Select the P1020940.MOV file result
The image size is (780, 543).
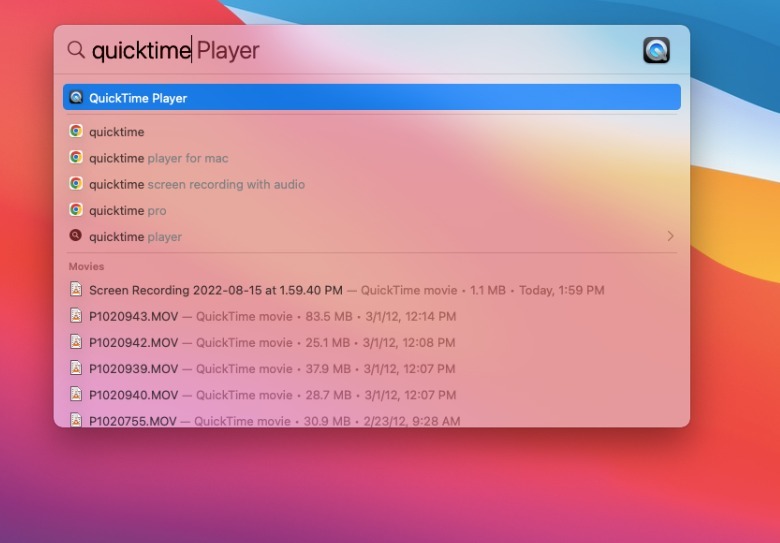[x=134, y=395]
